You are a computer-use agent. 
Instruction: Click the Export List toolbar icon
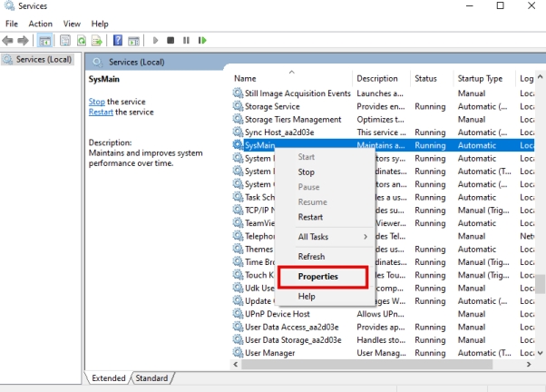(96, 41)
